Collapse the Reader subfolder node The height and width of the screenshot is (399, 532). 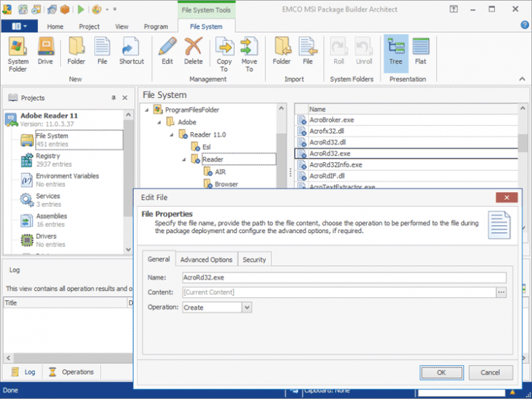tap(184, 159)
